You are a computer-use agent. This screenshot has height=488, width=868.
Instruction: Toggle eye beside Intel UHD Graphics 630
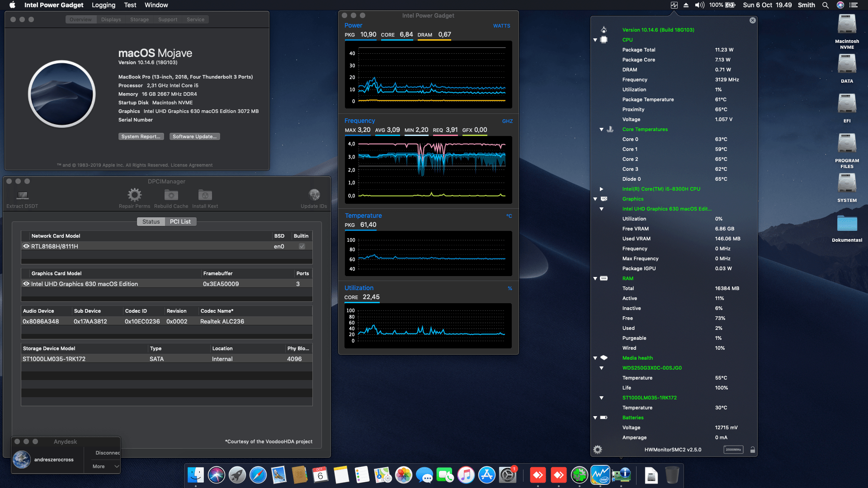(x=26, y=284)
